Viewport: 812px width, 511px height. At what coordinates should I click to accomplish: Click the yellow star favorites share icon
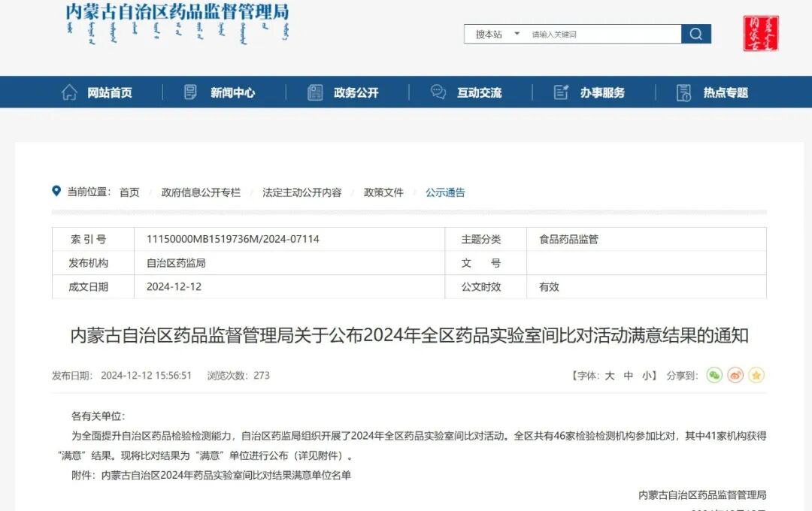click(756, 375)
